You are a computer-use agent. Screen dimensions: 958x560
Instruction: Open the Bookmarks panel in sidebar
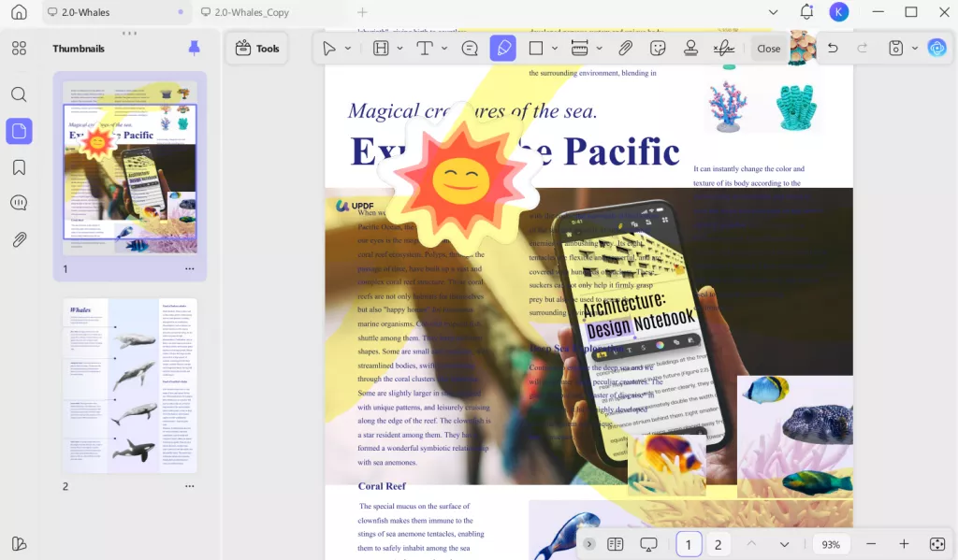click(19, 167)
